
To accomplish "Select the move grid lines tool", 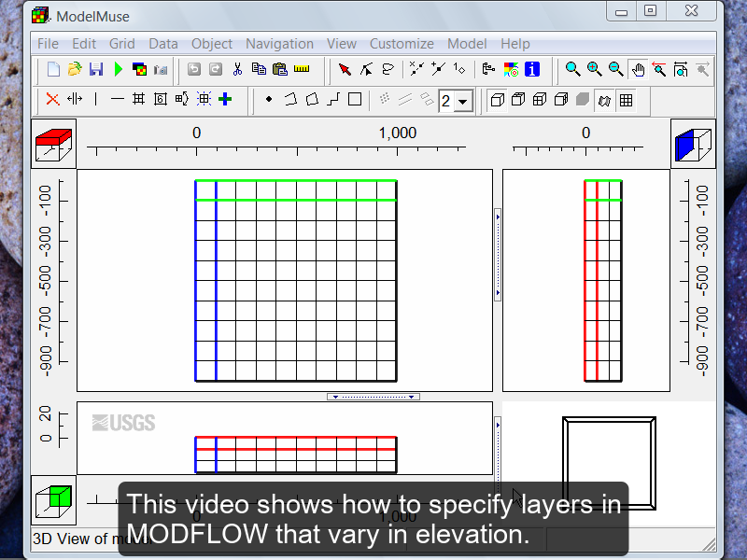I will point(75,99).
